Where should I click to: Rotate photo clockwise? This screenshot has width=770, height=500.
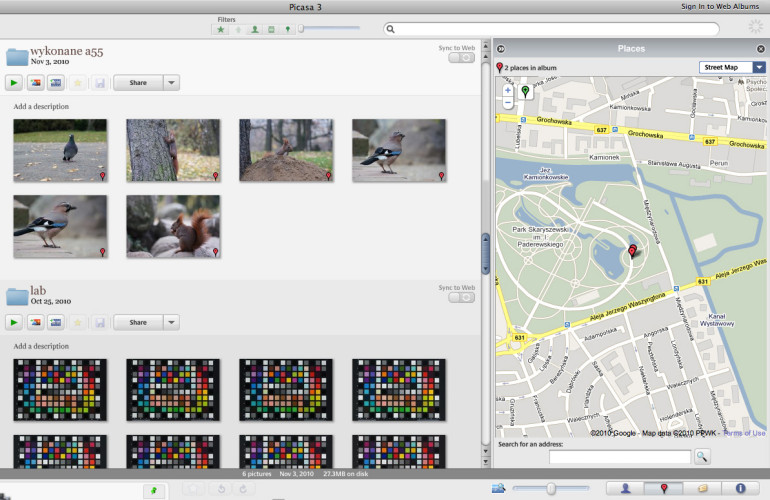coord(243,489)
